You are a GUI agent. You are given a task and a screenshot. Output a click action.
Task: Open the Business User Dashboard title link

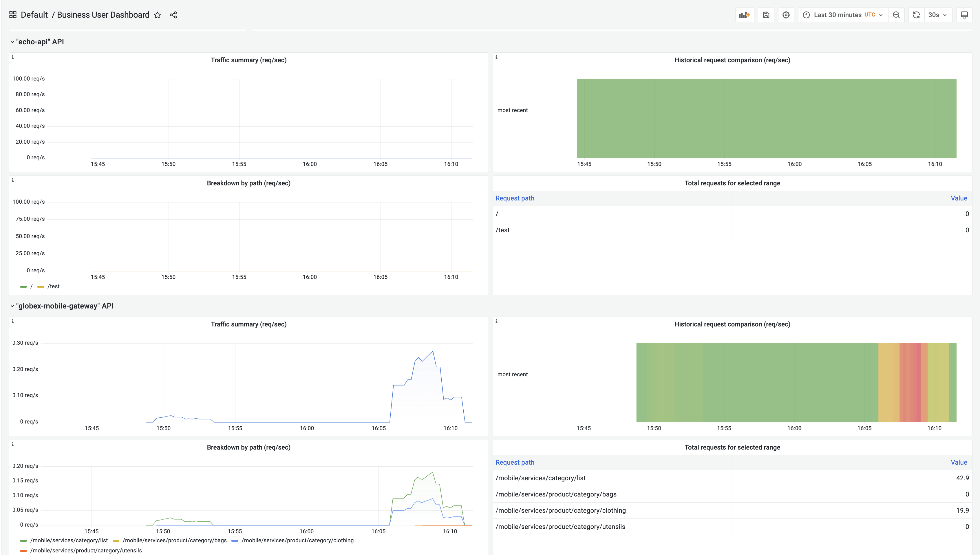[x=103, y=15]
